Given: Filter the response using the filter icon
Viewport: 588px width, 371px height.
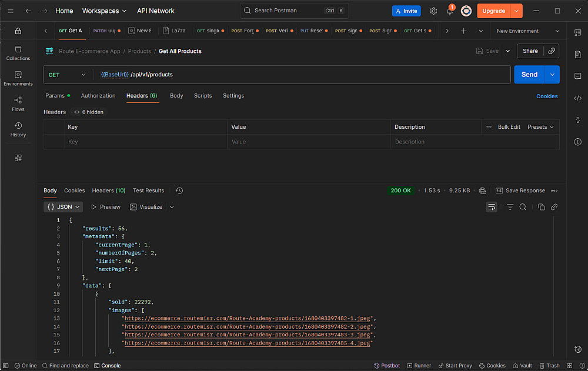Looking at the screenshot, I should (x=510, y=207).
